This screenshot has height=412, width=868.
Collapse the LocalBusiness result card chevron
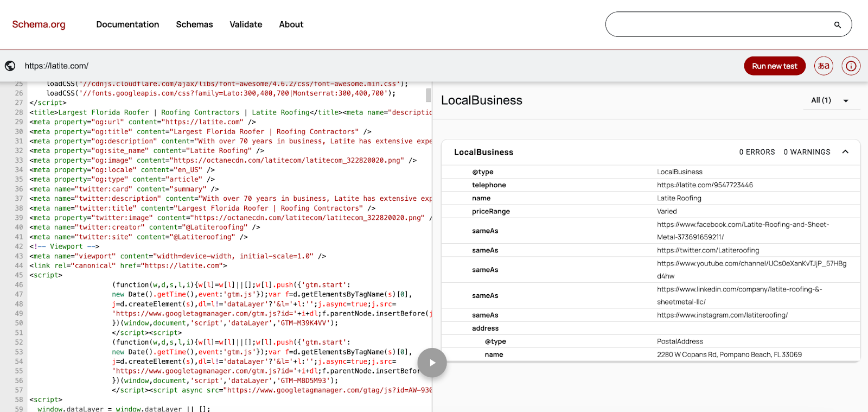click(x=845, y=152)
